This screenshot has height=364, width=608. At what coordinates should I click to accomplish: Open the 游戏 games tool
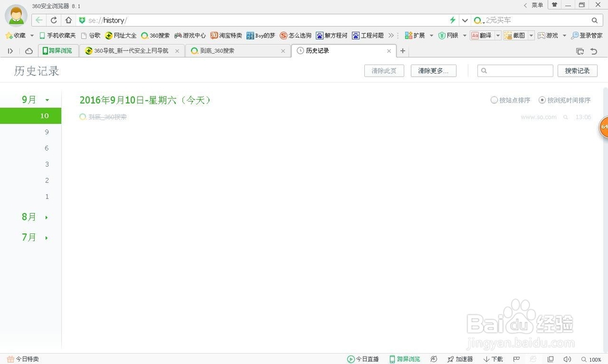pos(548,35)
